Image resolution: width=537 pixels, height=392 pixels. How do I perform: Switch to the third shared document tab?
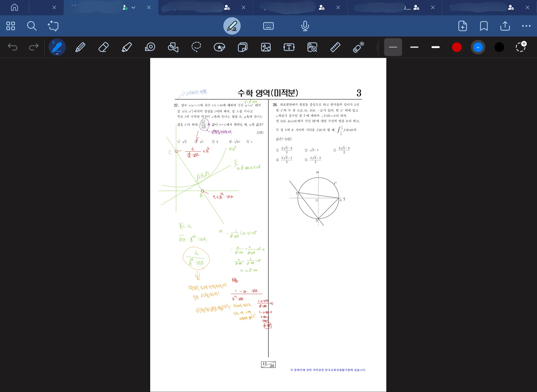click(300, 7)
